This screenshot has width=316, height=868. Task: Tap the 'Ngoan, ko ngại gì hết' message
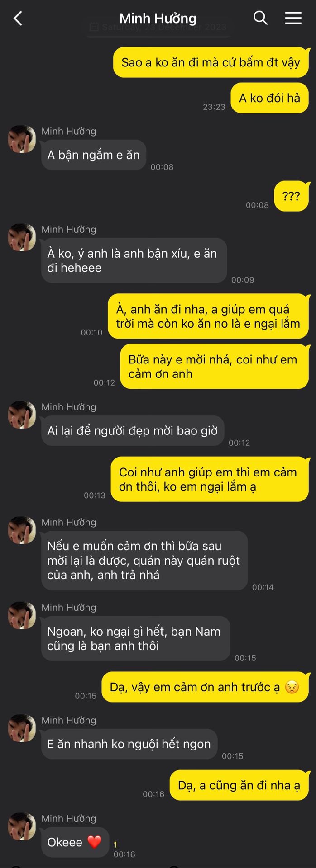pyautogui.click(x=135, y=638)
